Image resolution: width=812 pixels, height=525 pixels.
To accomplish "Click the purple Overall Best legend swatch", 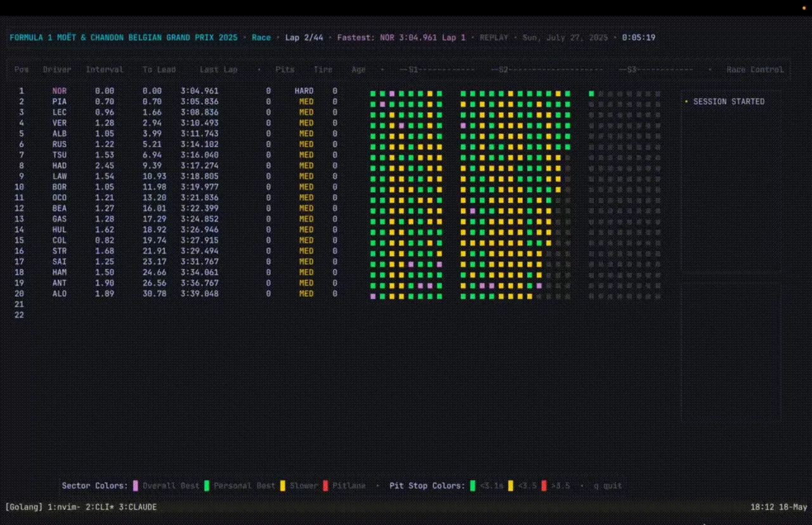I will tap(136, 486).
